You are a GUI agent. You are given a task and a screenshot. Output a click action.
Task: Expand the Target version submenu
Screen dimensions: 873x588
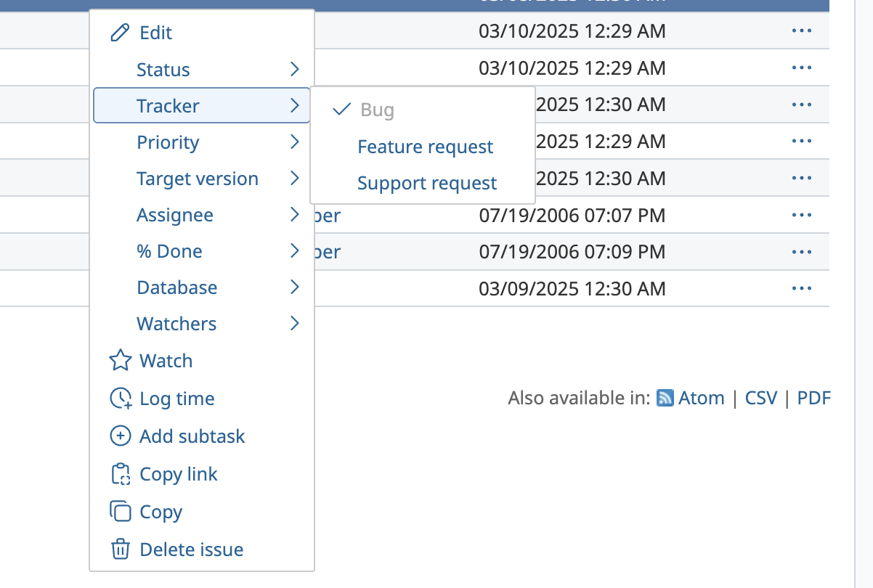[x=202, y=179]
